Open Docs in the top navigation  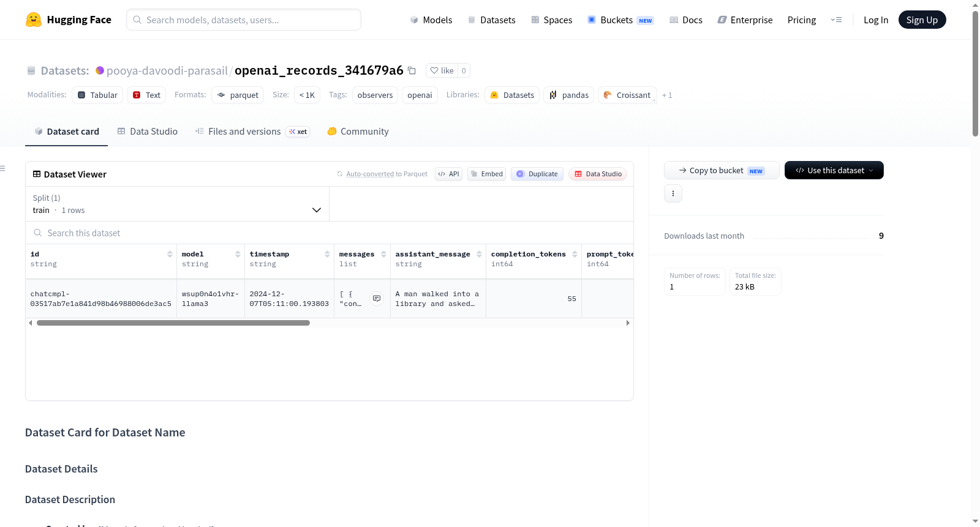coord(686,20)
